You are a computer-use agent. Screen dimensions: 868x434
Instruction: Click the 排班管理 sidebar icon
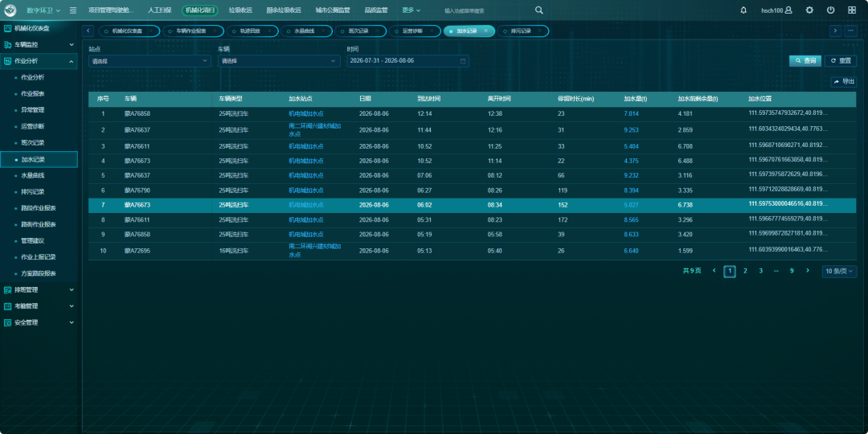(8, 289)
